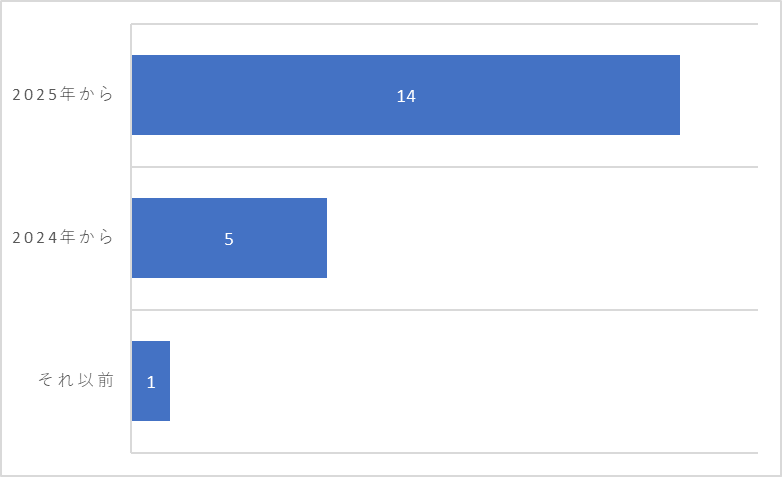Select the 2024年から axis label
Image resolution: width=782 pixels, height=477 pixels.
63,237
